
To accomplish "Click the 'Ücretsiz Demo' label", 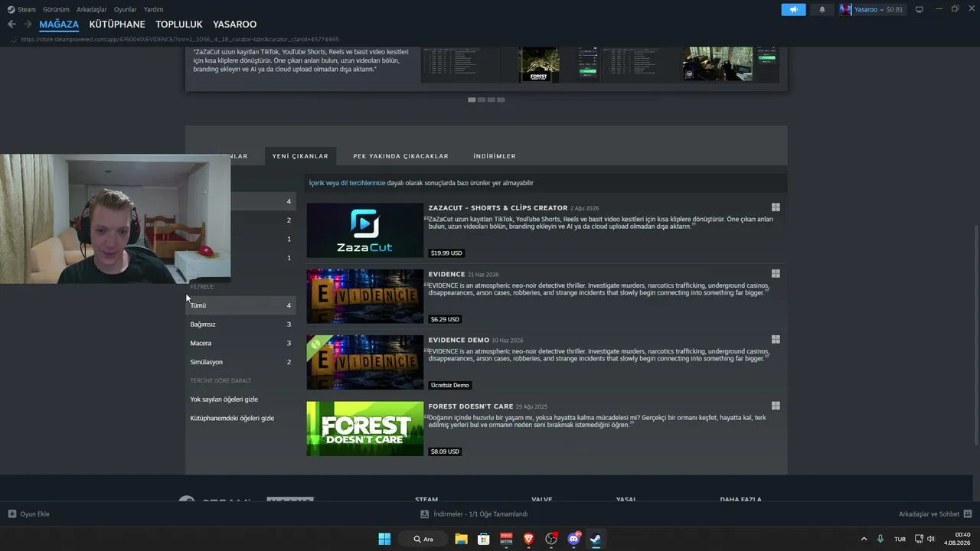I will pyautogui.click(x=449, y=385).
